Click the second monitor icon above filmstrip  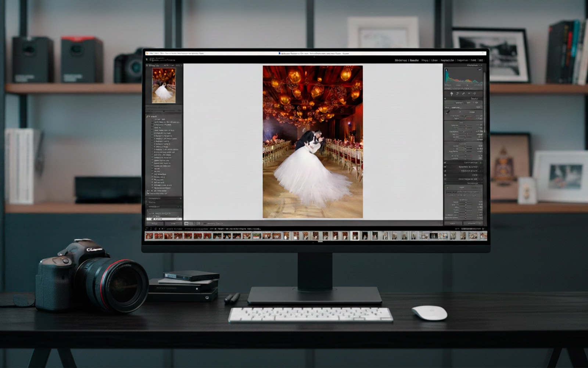pyautogui.click(x=151, y=229)
